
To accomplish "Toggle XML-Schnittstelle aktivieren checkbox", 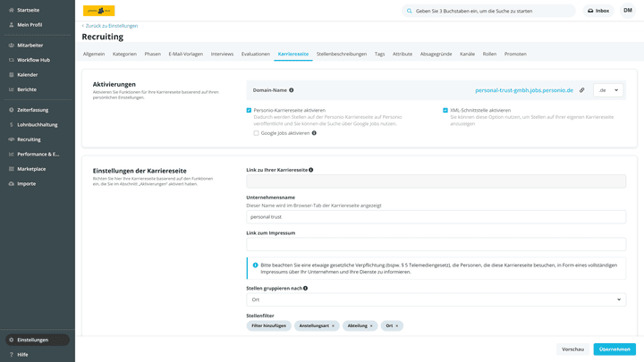I will pyautogui.click(x=445, y=111).
